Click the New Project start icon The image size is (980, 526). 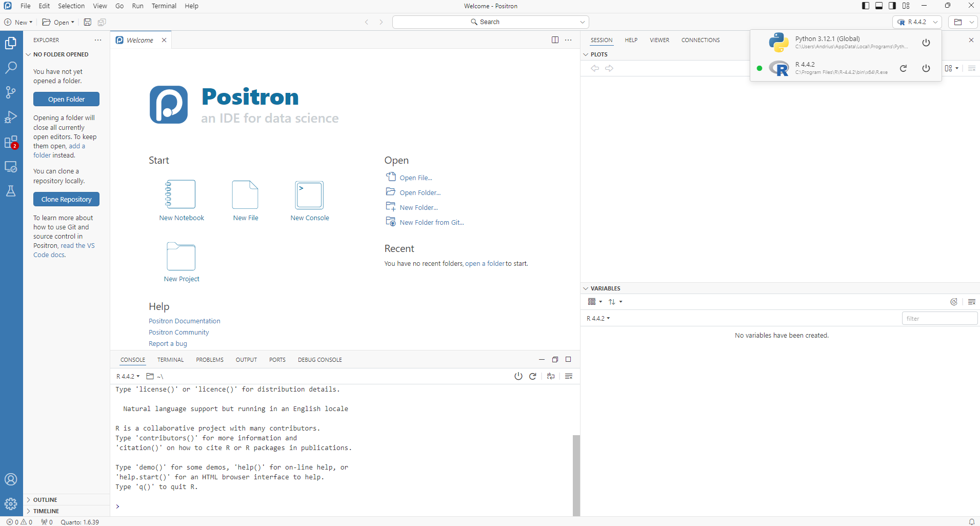coord(181,256)
